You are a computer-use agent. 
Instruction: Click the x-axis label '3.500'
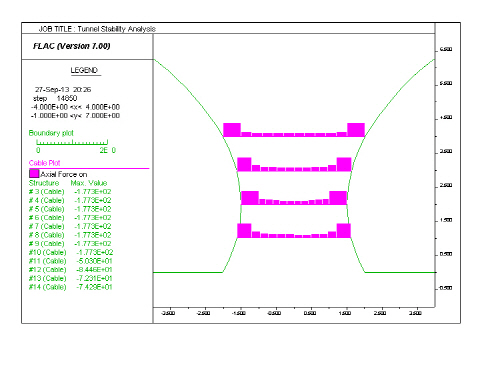click(415, 313)
